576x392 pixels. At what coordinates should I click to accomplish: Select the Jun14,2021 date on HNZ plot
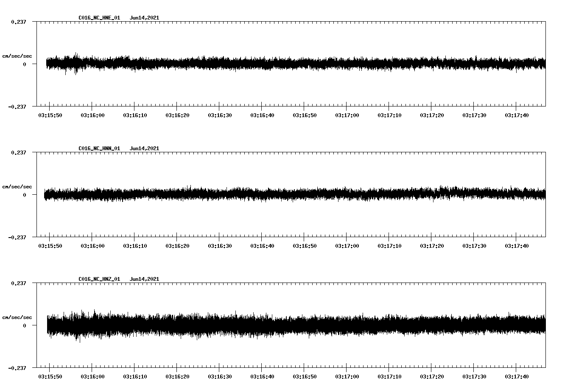click(x=144, y=279)
